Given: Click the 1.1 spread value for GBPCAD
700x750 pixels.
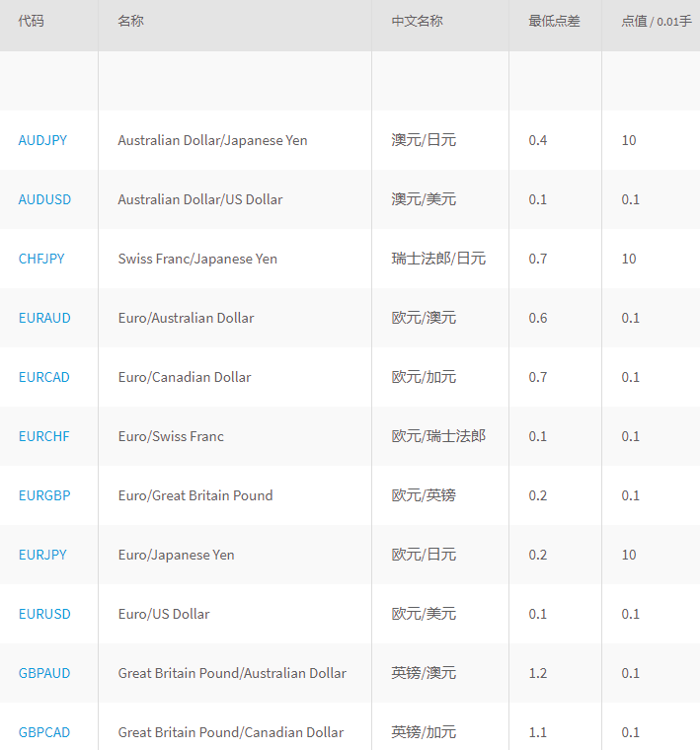Looking at the screenshot, I should (x=538, y=732).
